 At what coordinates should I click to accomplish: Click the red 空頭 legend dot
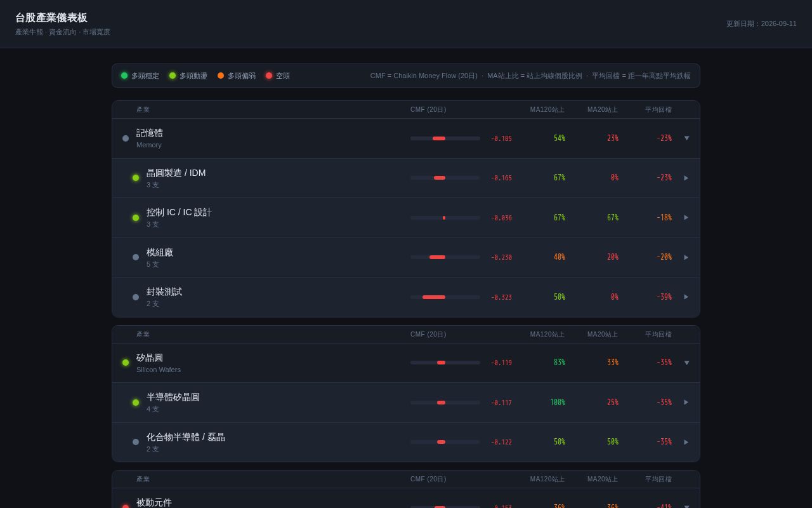(269, 76)
